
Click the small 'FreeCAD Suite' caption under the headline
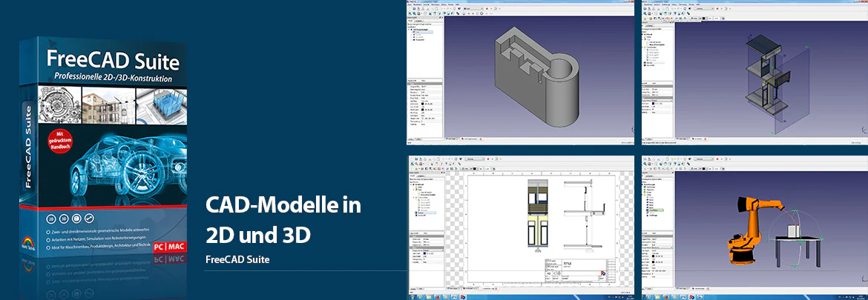(x=237, y=259)
